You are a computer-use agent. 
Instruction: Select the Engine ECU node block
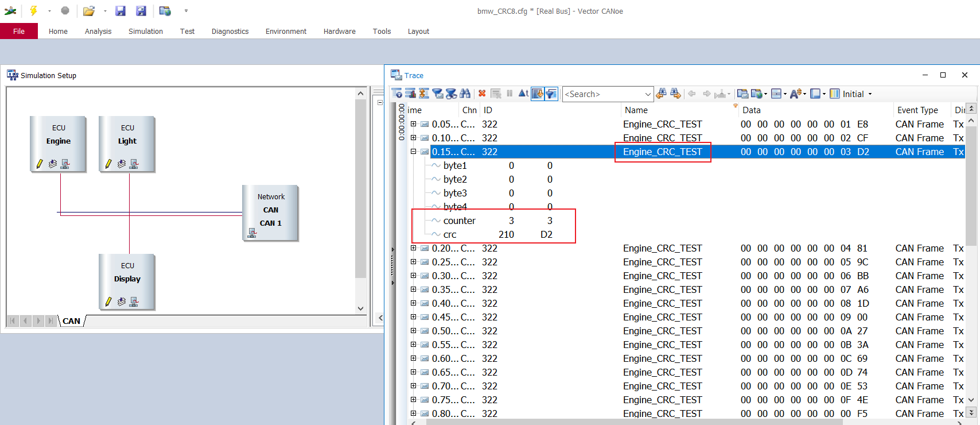[x=59, y=144]
